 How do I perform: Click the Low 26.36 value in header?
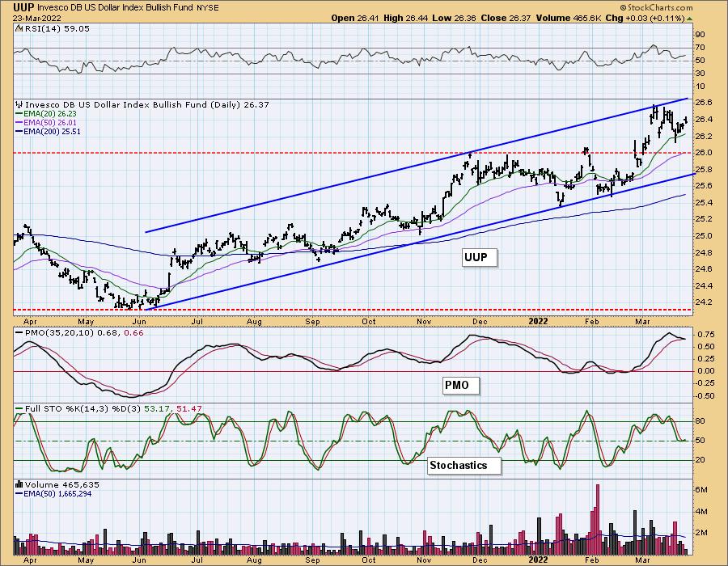(453, 18)
